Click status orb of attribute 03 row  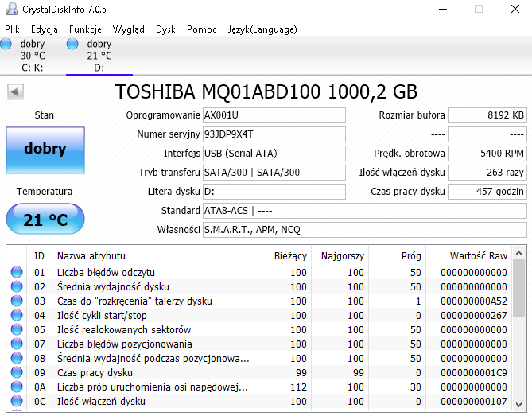17,301
